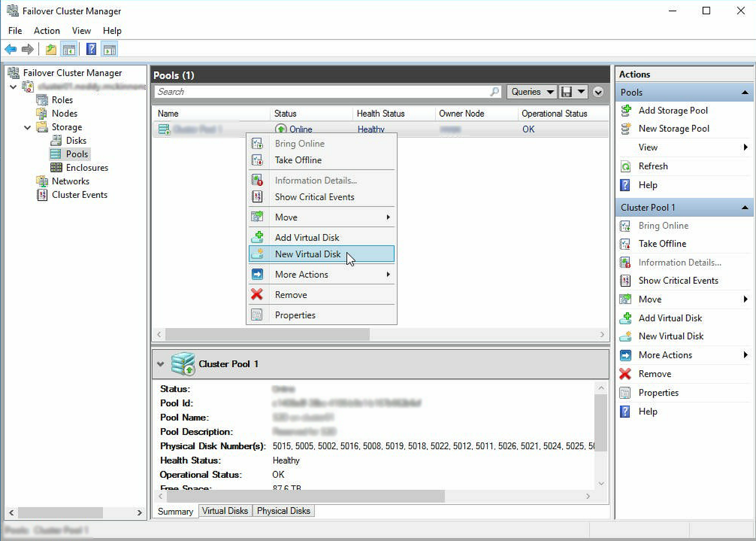Screen dimensions: 756x541
Task: Click Take Offline in Actions pane
Action: 663,244
